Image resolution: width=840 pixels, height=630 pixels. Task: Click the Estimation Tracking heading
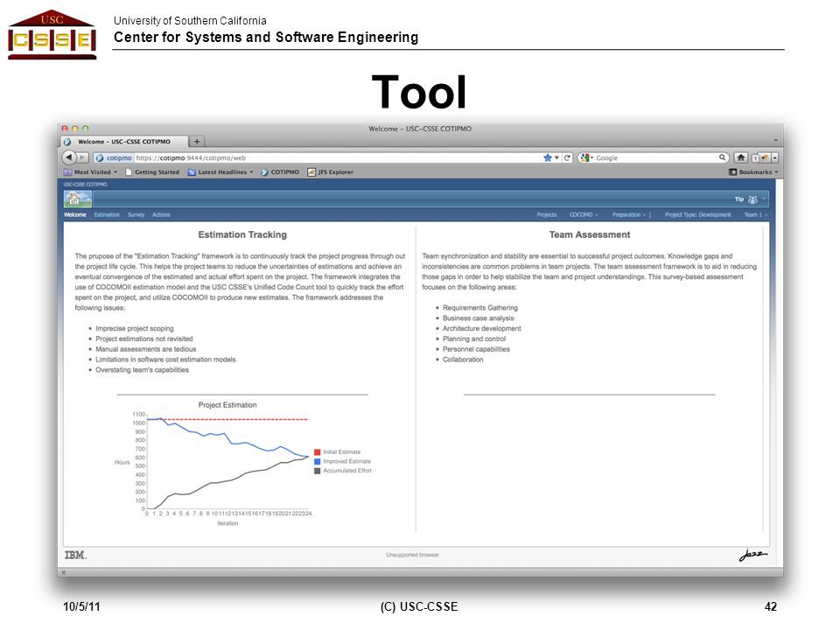pos(242,234)
